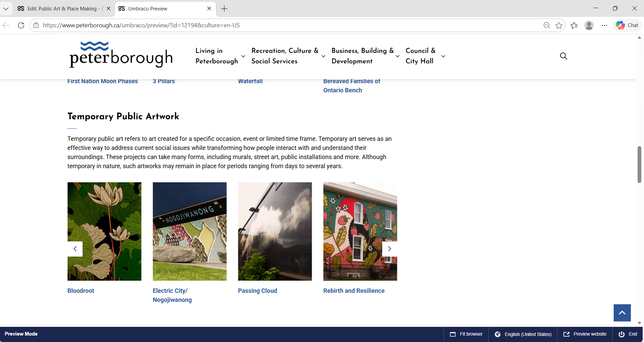Open the tab search dropdown arrow
The width and height of the screenshot is (644, 342).
6,9
